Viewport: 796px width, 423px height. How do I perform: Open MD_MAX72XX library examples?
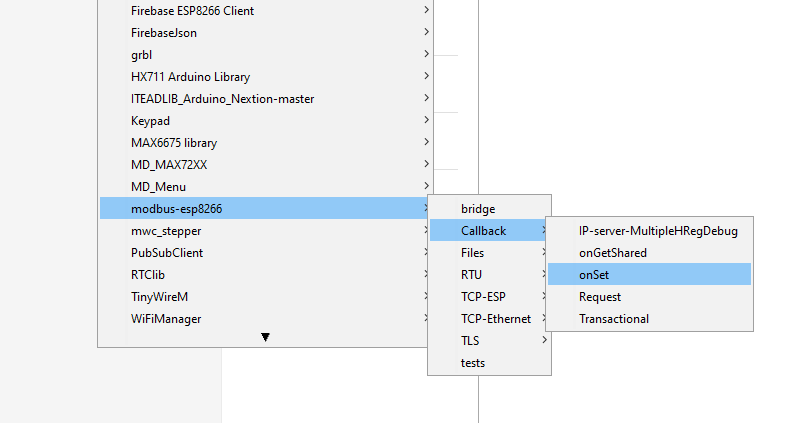coord(266,165)
